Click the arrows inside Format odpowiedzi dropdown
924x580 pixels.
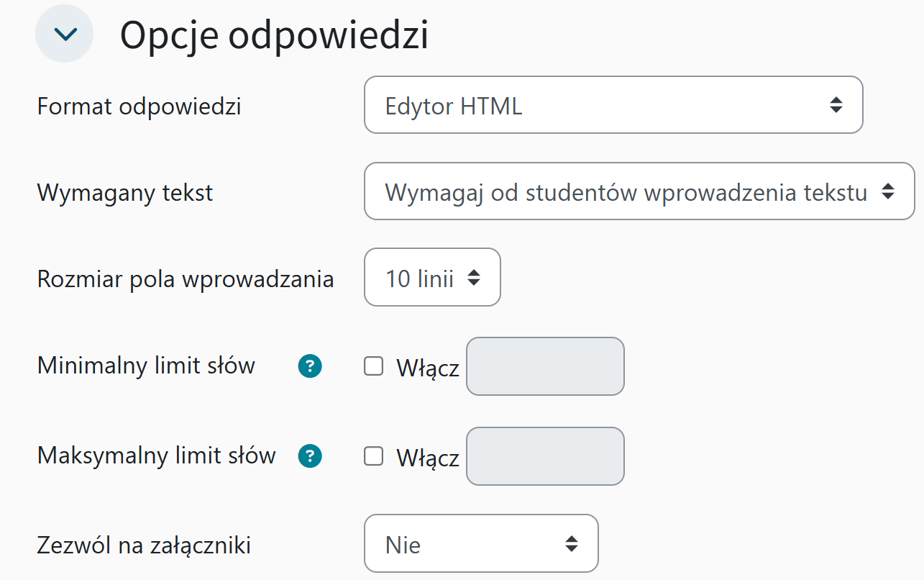click(x=836, y=104)
